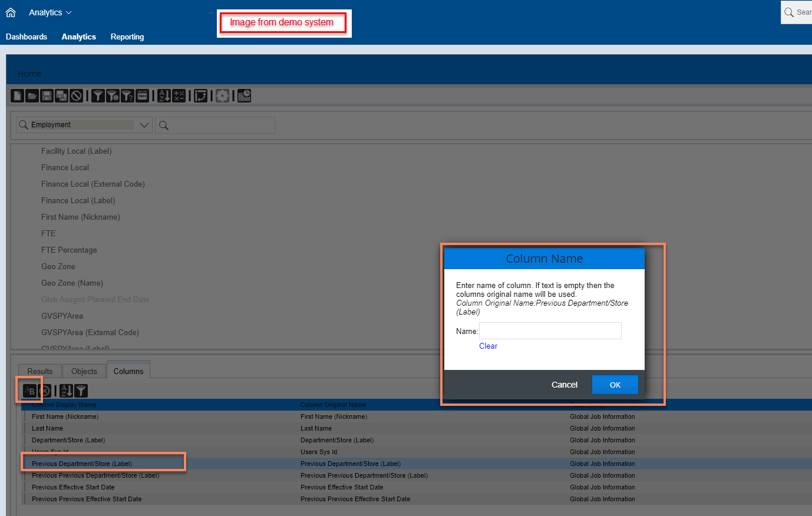Click into the Name input field

tap(550, 330)
